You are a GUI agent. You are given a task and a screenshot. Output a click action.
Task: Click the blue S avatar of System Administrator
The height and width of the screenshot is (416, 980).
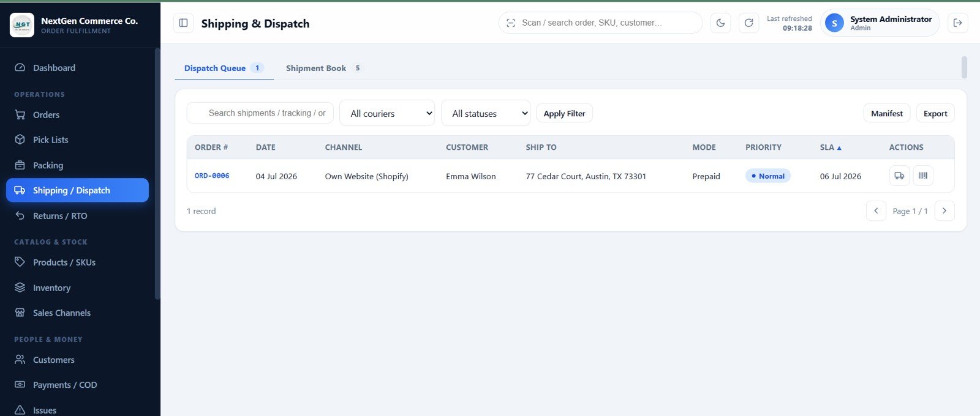(834, 23)
